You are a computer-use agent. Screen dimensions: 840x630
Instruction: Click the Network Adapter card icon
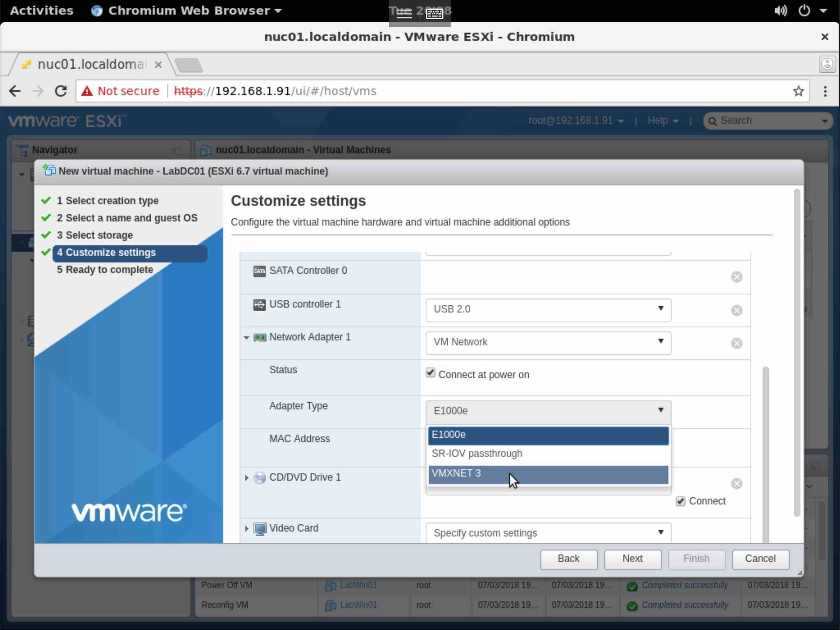click(260, 337)
